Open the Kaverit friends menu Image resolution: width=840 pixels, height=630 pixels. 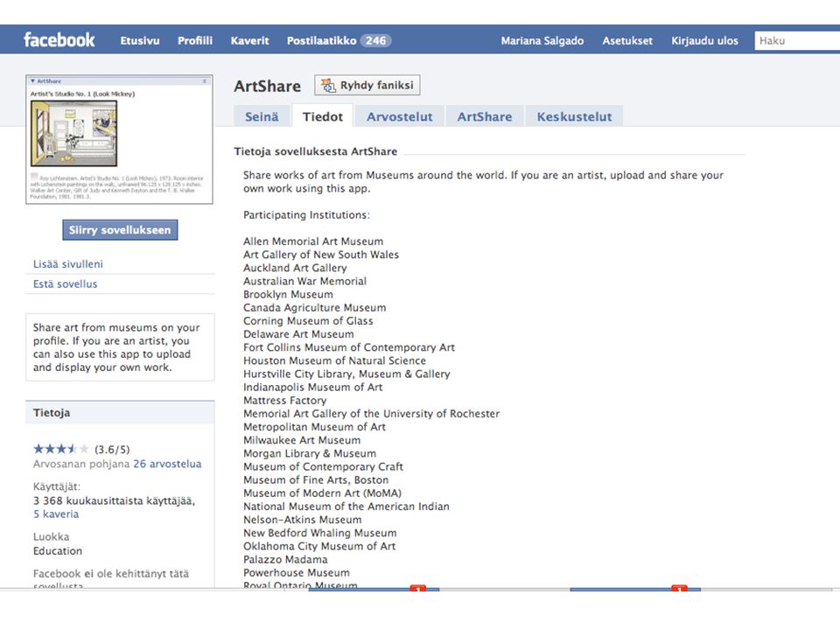(249, 41)
